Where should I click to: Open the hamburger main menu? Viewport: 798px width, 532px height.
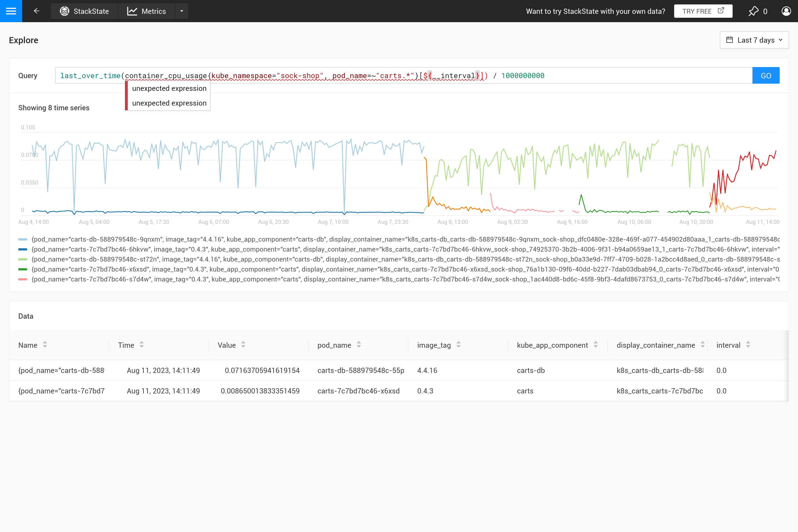click(x=11, y=11)
